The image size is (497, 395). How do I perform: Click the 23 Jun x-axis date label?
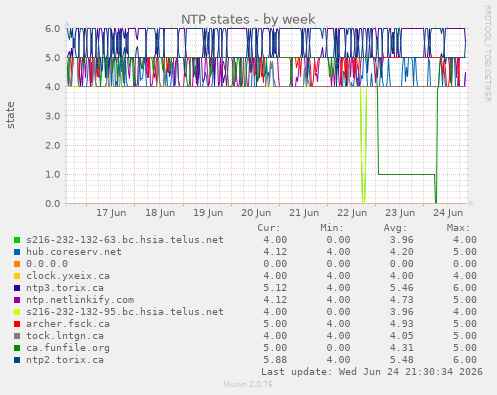pyautogui.click(x=400, y=213)
